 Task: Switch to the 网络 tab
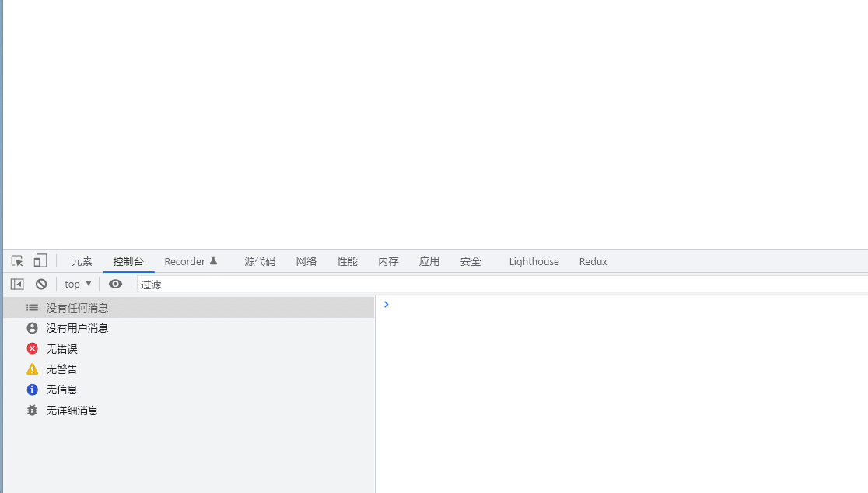point(306,262)
